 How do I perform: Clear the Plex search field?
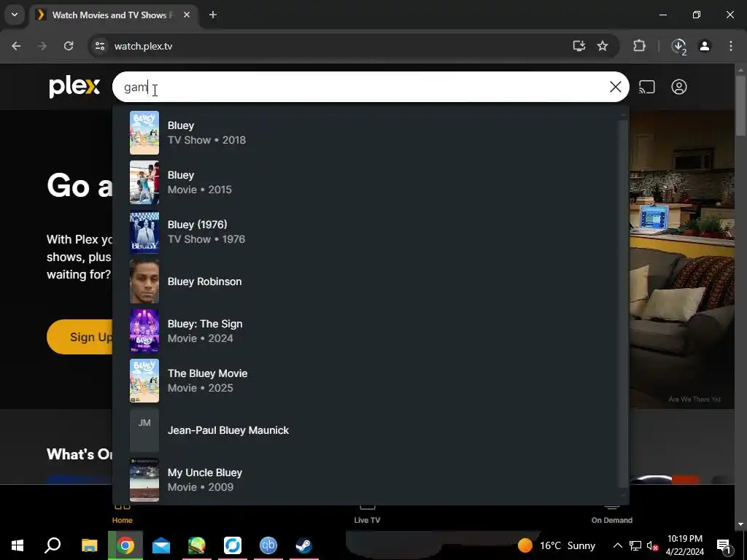tap(616, 87)
